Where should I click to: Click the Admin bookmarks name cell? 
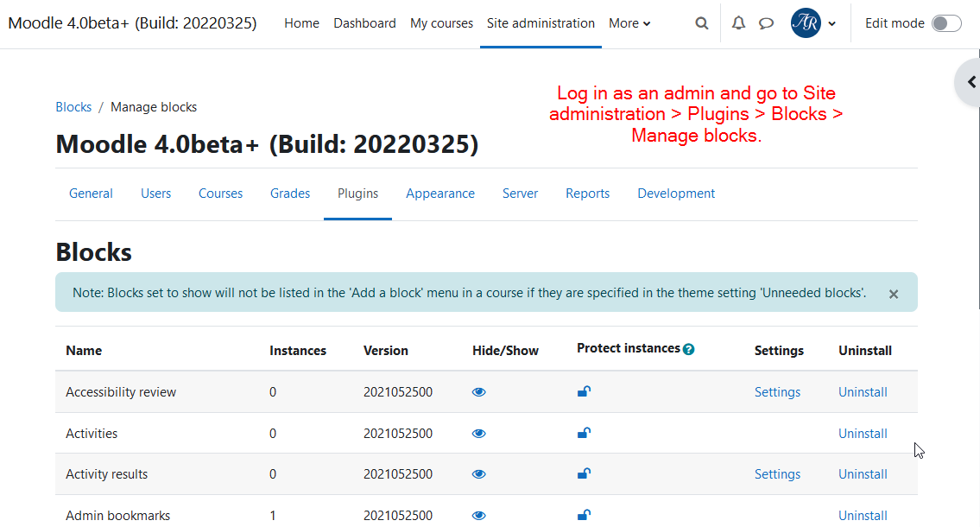click(x=118, y=515)
